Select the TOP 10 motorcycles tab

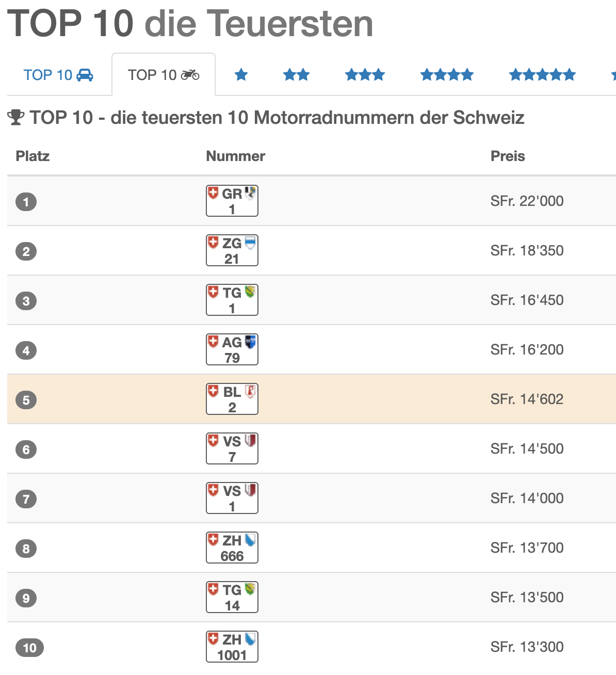coord(164,75)
